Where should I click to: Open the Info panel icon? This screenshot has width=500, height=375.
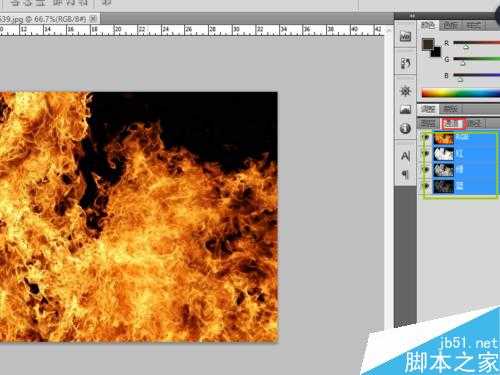405,128
